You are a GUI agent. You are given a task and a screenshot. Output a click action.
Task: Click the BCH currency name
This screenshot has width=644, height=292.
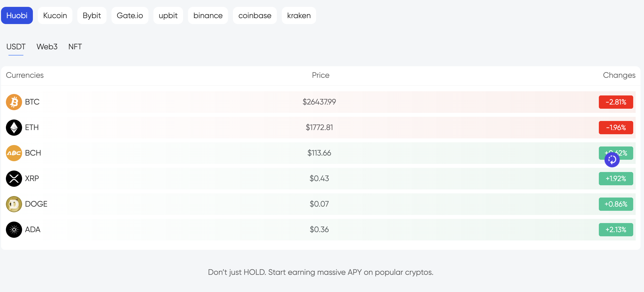33,153
